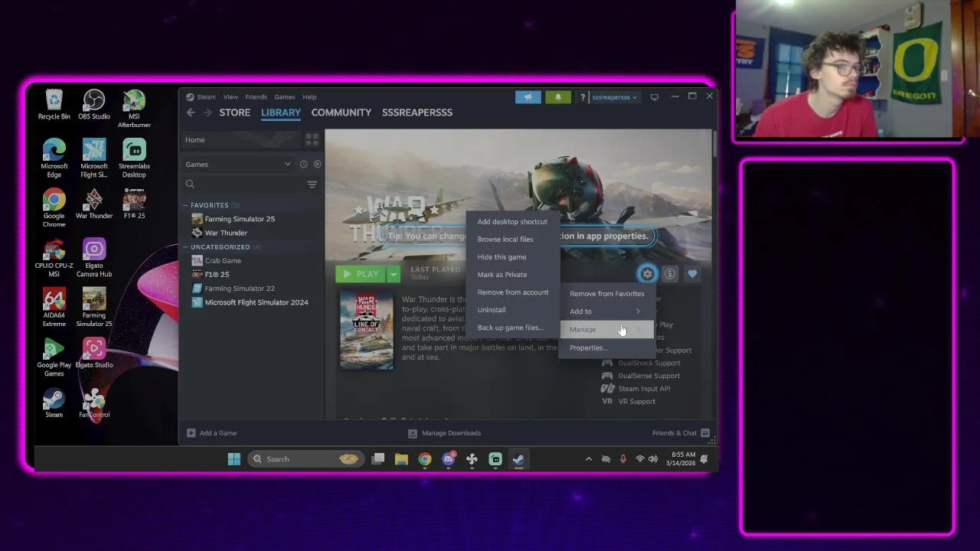Open Games category dropdown in sidebar
Viewport: 980px width, 551px height.
pos(237,164)
